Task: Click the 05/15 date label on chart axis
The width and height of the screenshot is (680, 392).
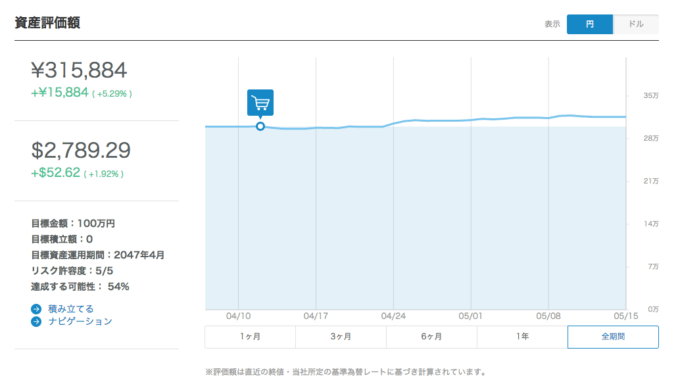Action: pyautogui.click(x=626, y=316)
